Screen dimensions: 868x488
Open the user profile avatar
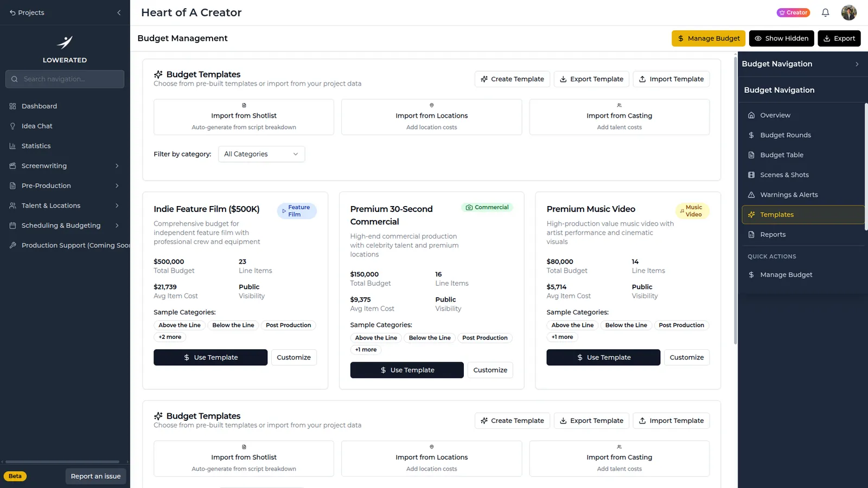coord(849,12)
